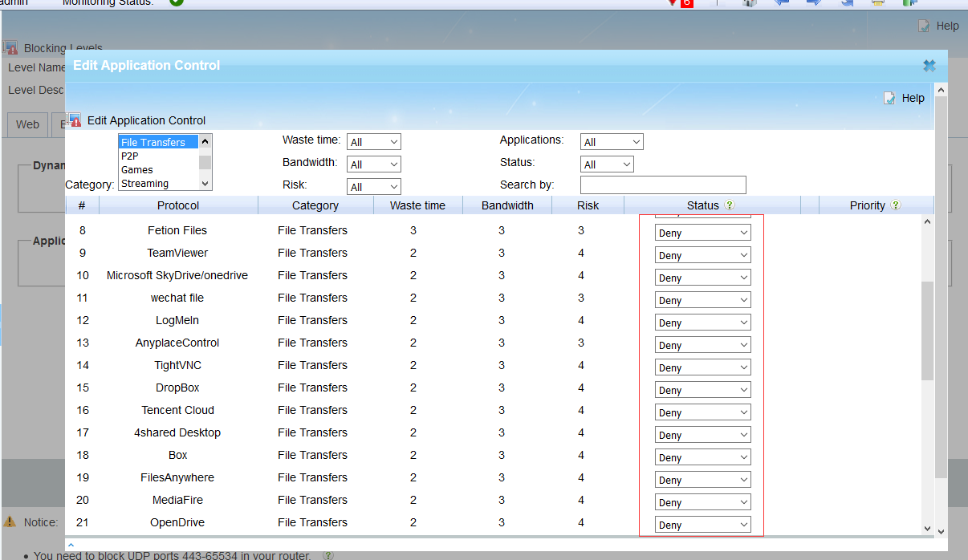Open Status dropdown for Fetion Files
Viewport: 968px width, 560px height.
[703, 233]
